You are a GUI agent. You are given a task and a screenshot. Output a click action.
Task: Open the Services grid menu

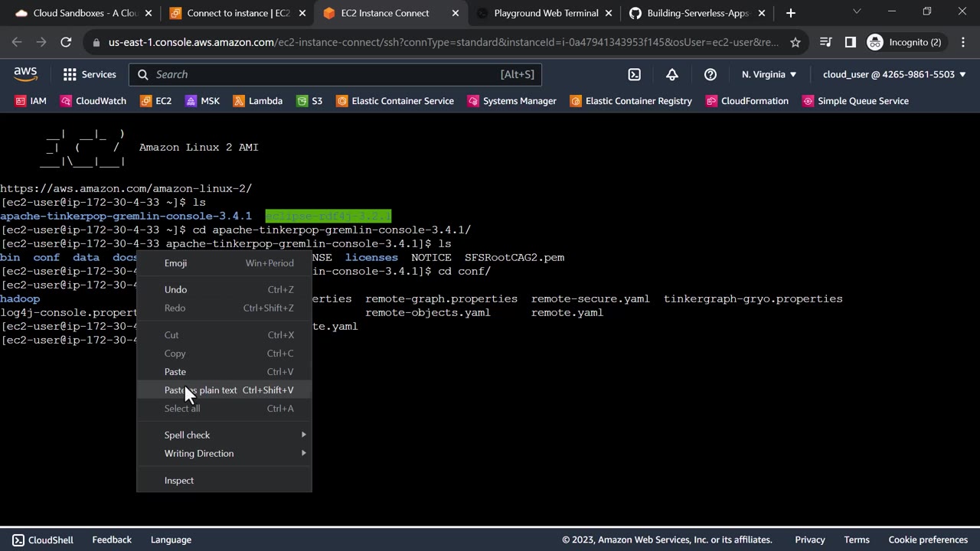tap(89, 74)
